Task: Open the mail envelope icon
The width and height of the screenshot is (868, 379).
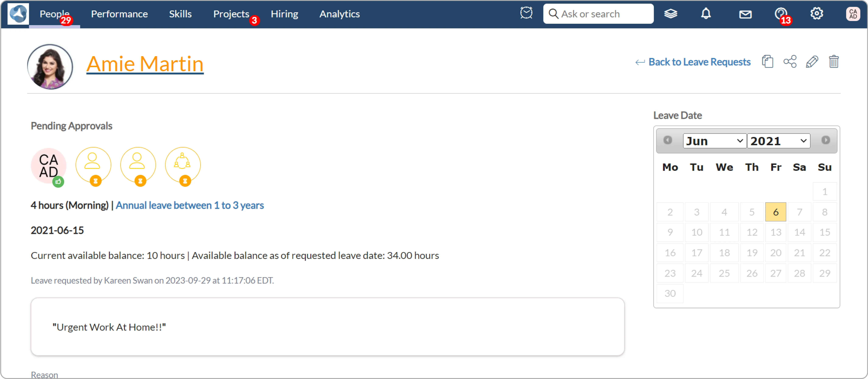Action: (745, 14)
